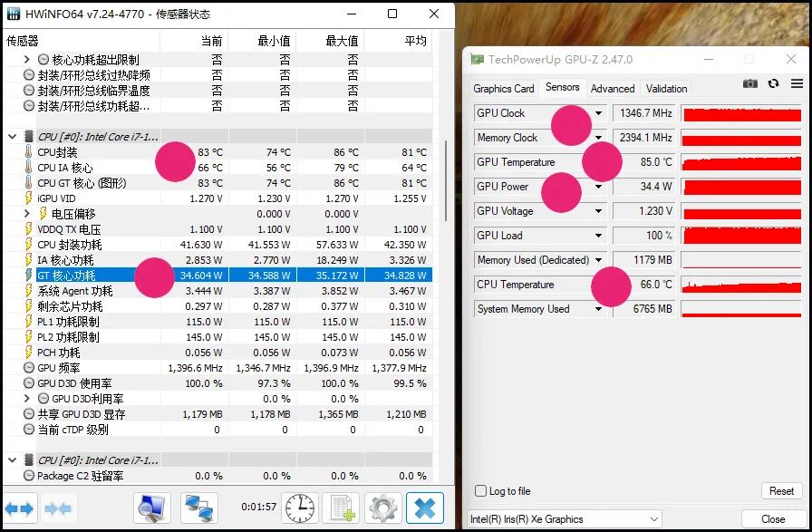Open system summary via the monitor icon
The image size is (812, 532).
151,508
